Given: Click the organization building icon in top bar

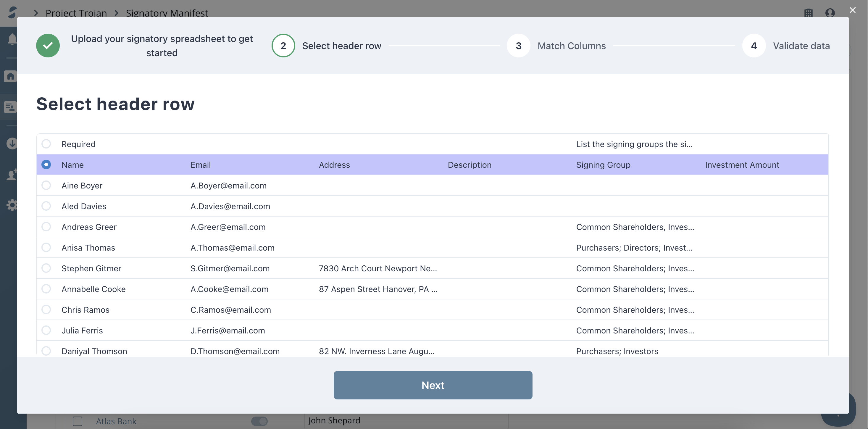Looking at the screenshot, I should coord(808,13).
